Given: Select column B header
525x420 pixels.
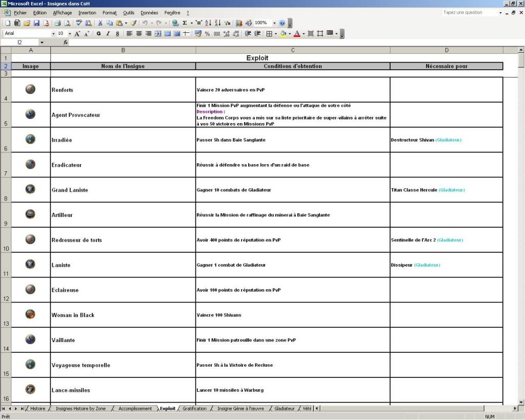Looking at the screenshot, I should [123, 50].
